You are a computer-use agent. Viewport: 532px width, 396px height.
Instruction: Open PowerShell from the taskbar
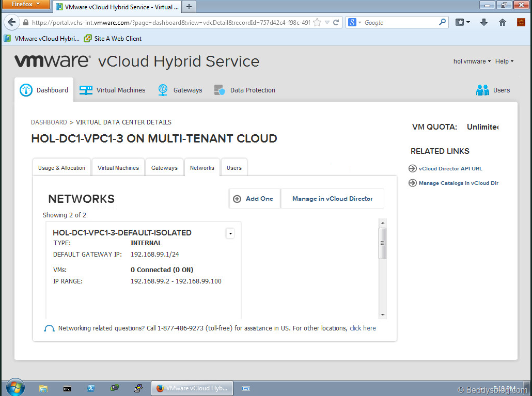[x=91, y=389]
